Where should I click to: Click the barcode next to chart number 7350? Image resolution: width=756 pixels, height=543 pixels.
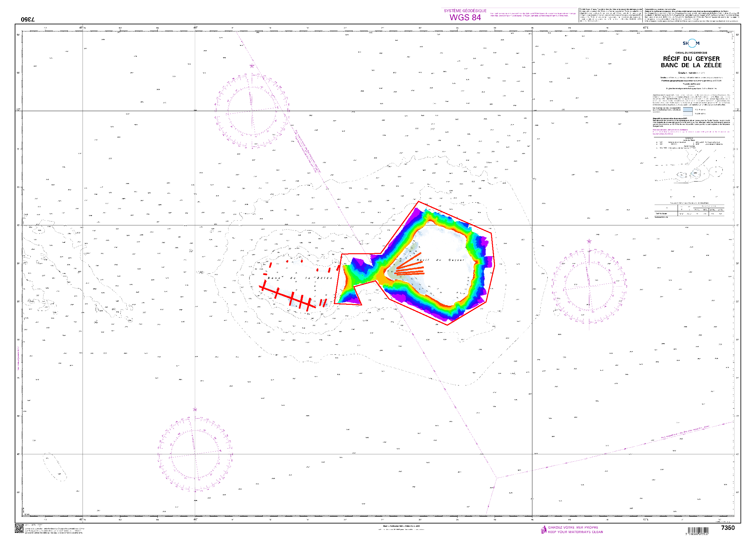pos(698,530)
